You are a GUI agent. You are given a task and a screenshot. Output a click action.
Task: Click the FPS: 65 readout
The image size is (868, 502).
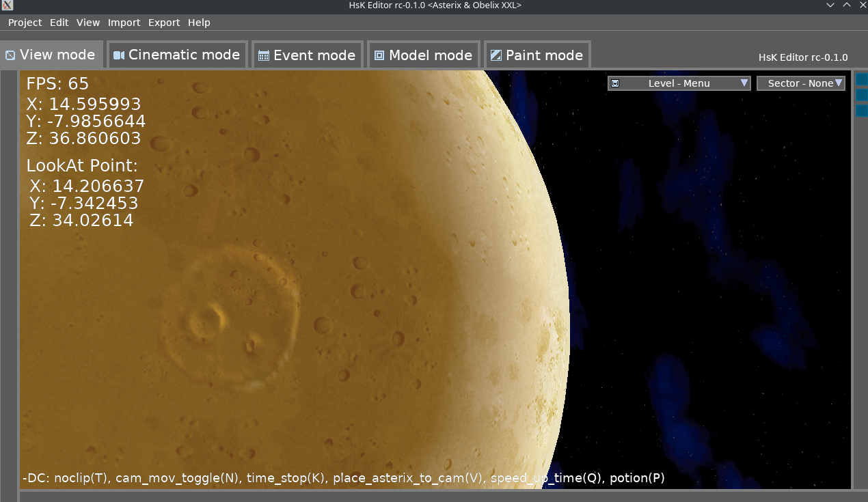(57, 83)
